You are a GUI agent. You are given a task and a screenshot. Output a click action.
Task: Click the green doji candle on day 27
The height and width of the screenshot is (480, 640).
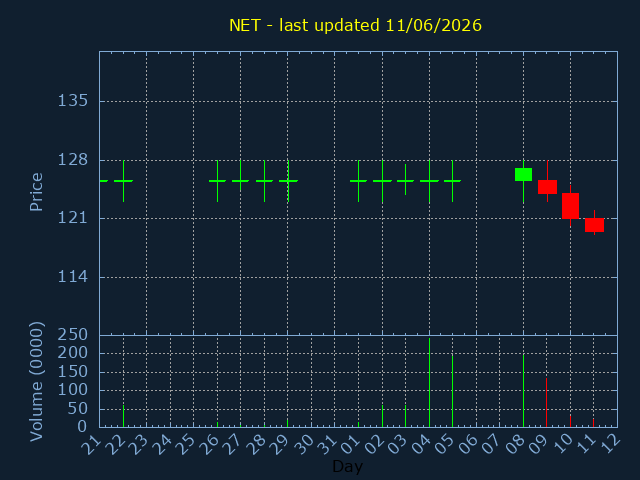[x=240, y=181]
